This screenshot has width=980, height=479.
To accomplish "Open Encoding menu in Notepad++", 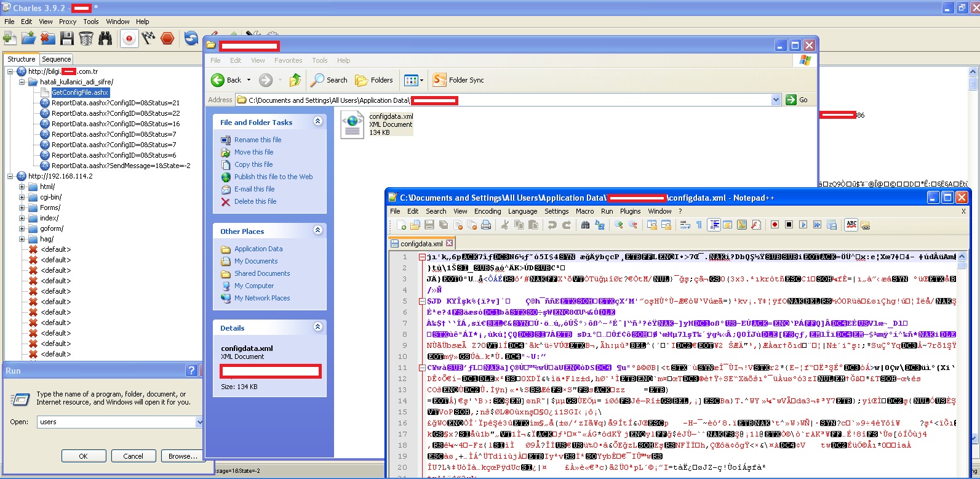I will click(x=487, y=211).
